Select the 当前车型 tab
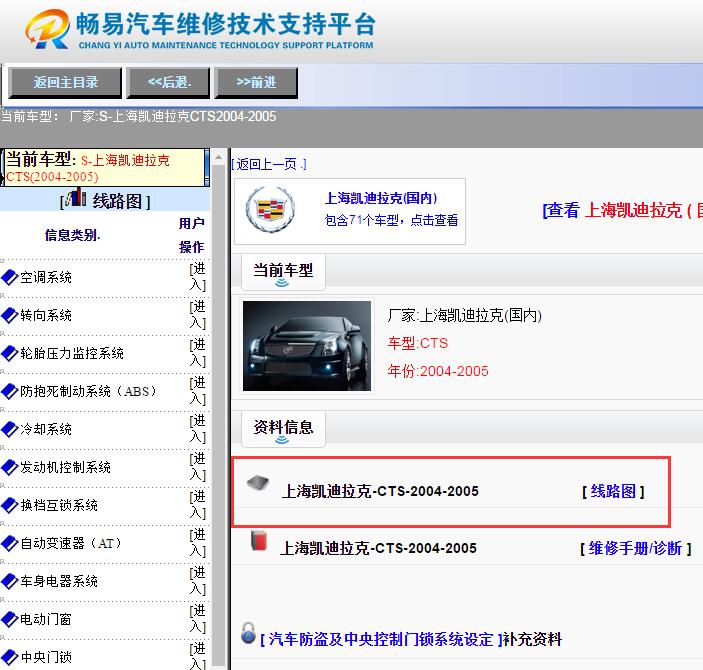This screenshot has height=670, width=703. pyautogui.click(x=283, y=272)
